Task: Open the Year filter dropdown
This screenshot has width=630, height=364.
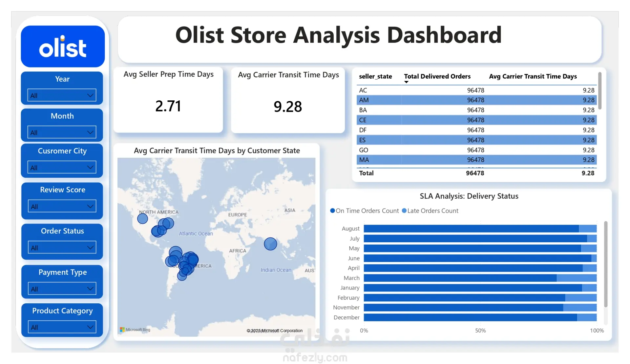Action: coord(62,95)
